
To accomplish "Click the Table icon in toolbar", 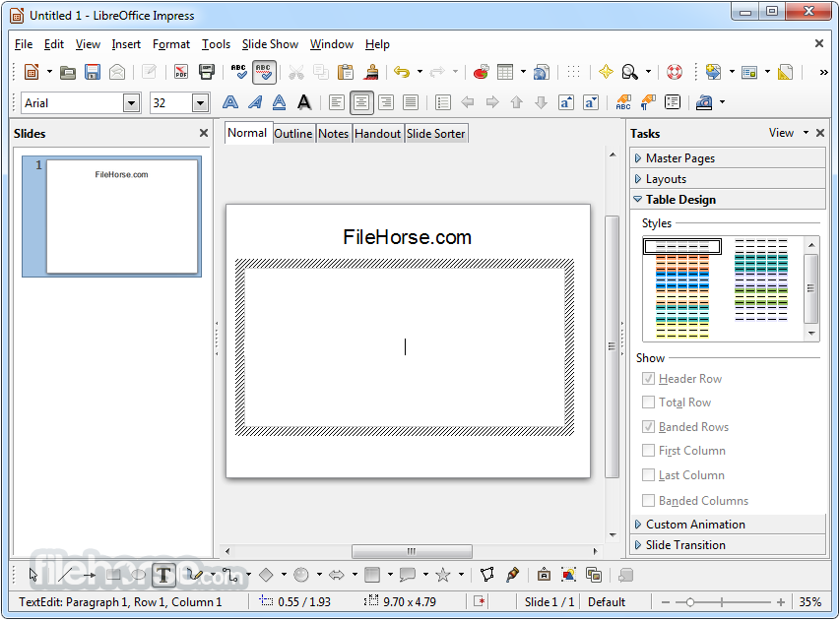I will pos(504,72).
